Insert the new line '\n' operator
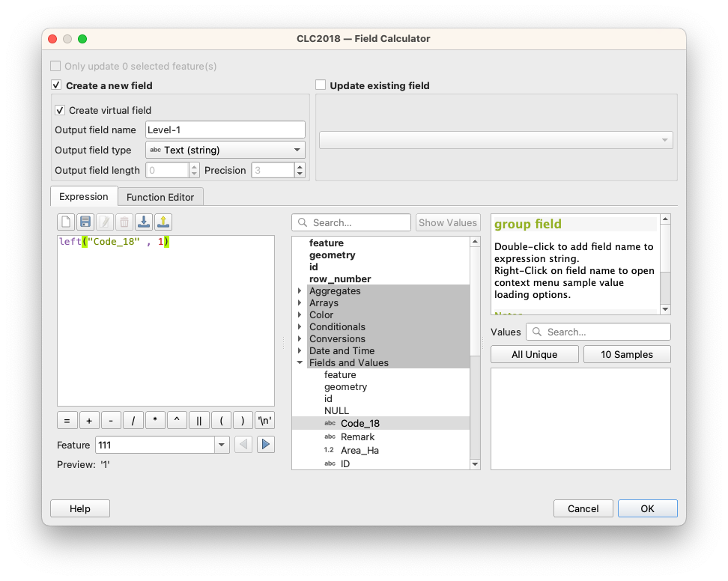The height and width of the screenshot is (581, 728). 265,421
